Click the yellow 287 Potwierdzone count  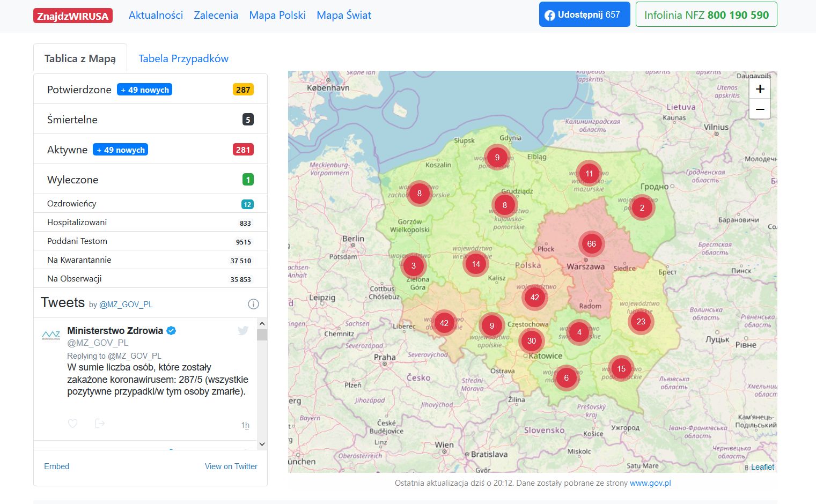(243, 90)
